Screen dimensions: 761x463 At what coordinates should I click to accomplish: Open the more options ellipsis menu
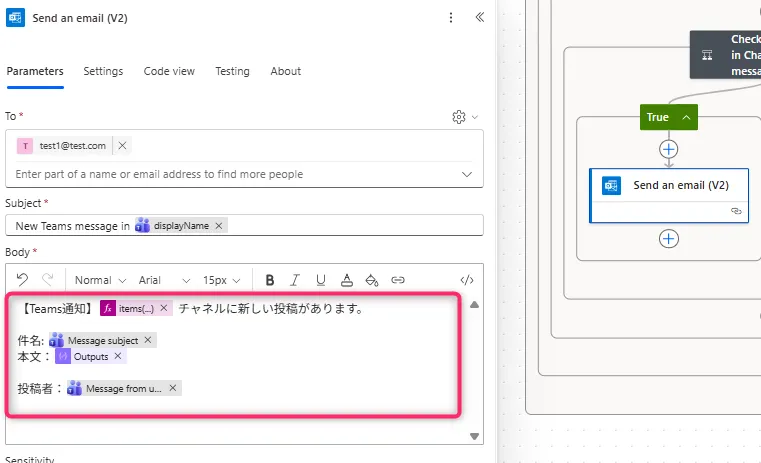coord(451,18)
